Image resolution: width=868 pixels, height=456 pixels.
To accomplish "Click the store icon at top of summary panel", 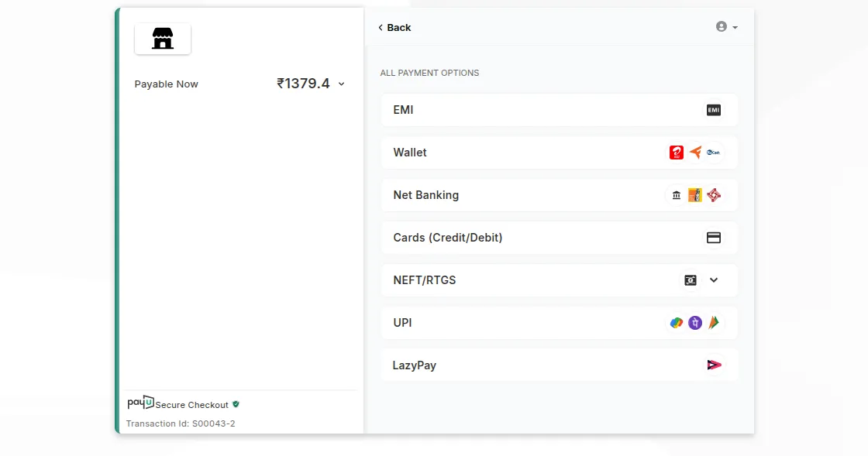I will tap(162, 38).
